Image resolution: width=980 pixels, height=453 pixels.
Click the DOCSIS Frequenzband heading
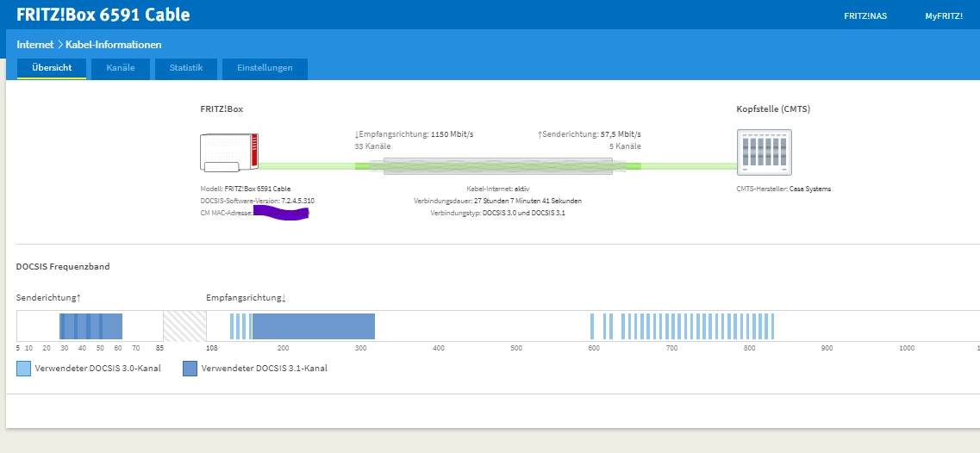coord(63,267)
